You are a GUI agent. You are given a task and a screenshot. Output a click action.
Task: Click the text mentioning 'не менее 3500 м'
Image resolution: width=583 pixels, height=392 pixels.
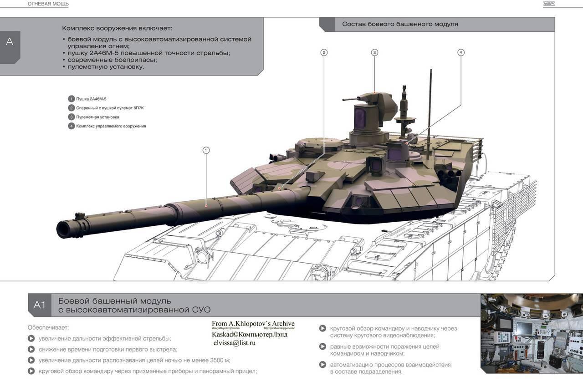134,360
